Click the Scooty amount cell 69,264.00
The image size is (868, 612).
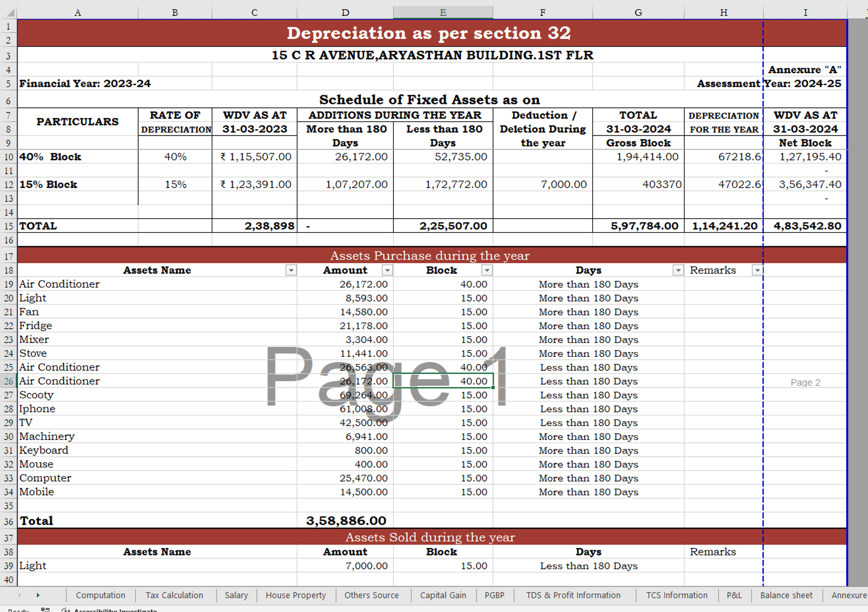[x=345, y=395]
